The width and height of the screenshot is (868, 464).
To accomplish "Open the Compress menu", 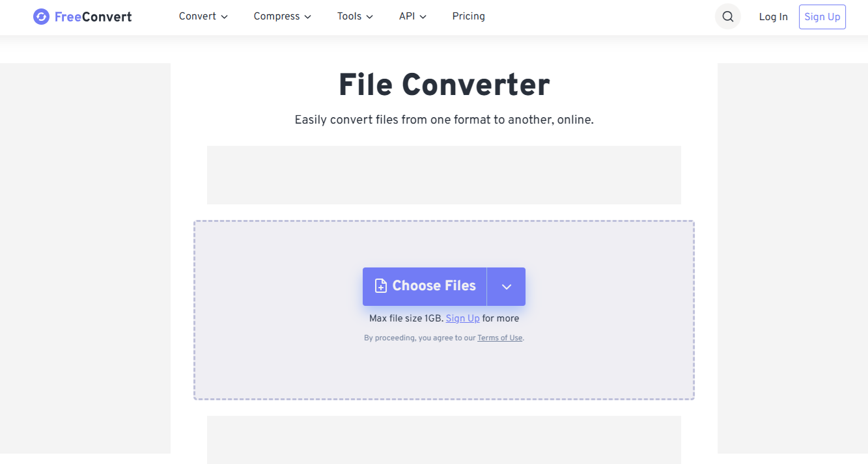I will [276, 16].
